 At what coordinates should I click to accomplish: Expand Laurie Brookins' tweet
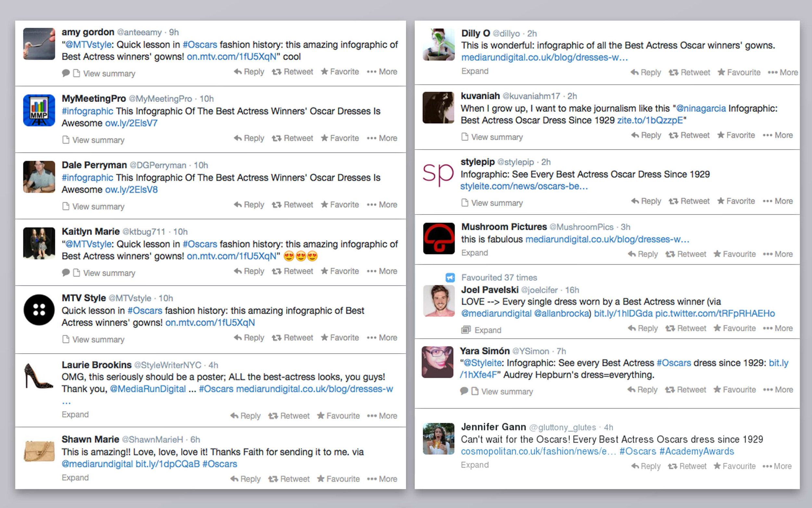[x=75, y=414]
